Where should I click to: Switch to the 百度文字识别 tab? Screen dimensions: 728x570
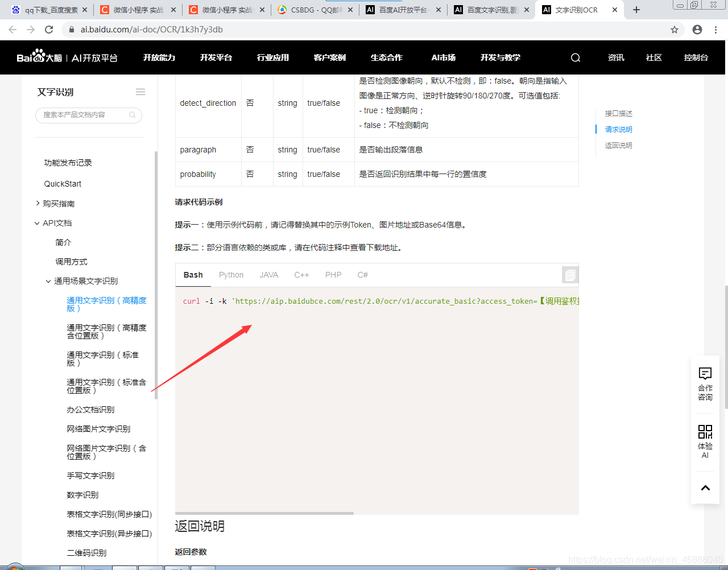491,10
